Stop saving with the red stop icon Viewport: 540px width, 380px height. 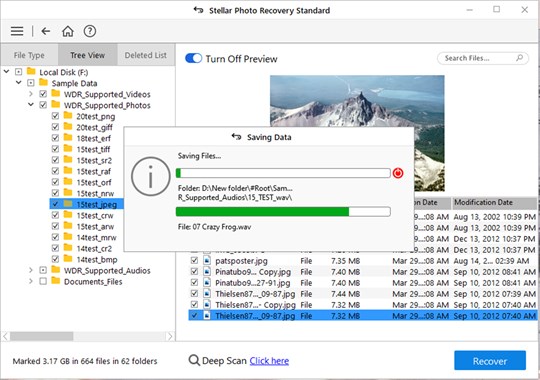point(398,173)
